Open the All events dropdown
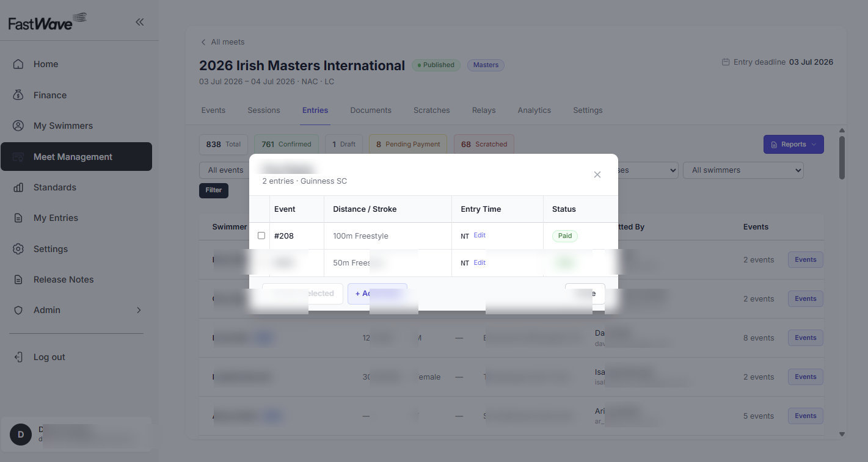The width and height of the screenshot is (868, 462). pos(225,170)
